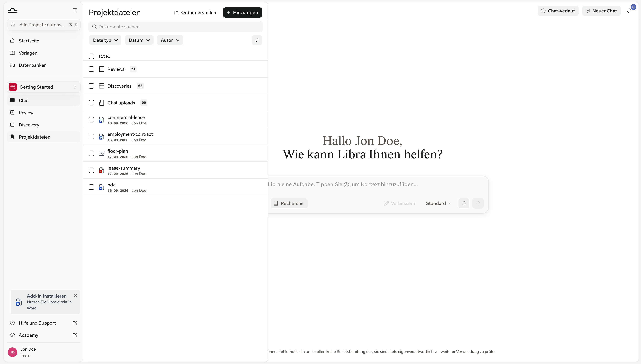
Task: Click the JD user avatar
Action: coord(12,352)
